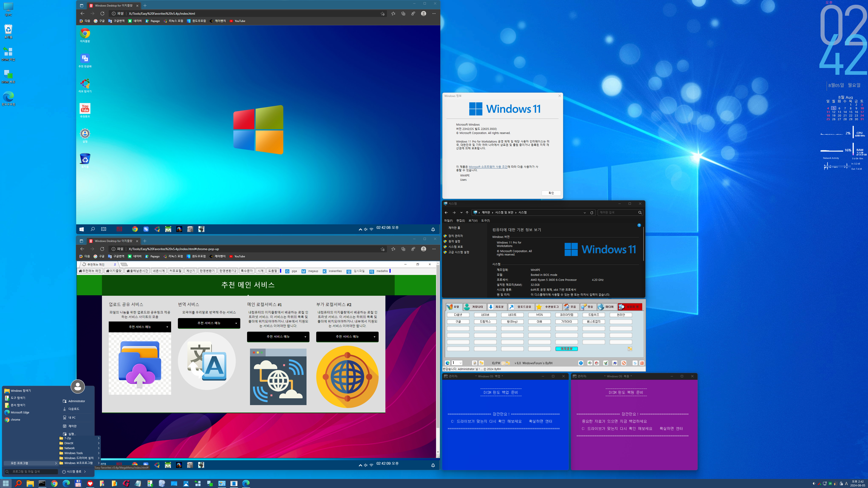Open the number 1 combo box in launcher
The width and height of the screenshot is (868, 488).
tap(457, 363)
